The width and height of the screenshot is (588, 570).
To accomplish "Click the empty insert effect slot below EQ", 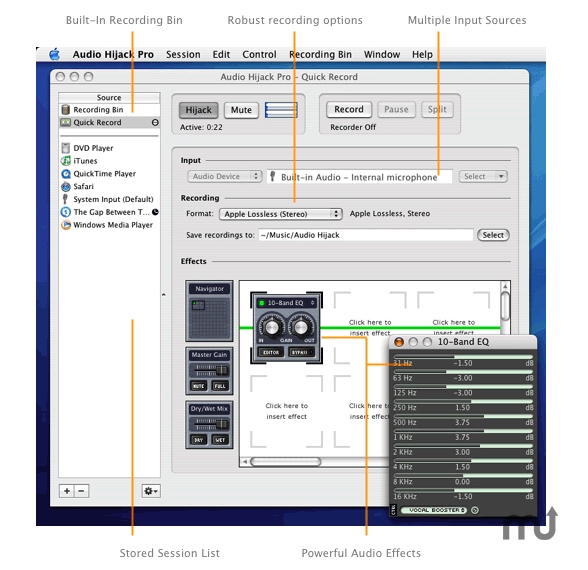I will coord(286,411).
